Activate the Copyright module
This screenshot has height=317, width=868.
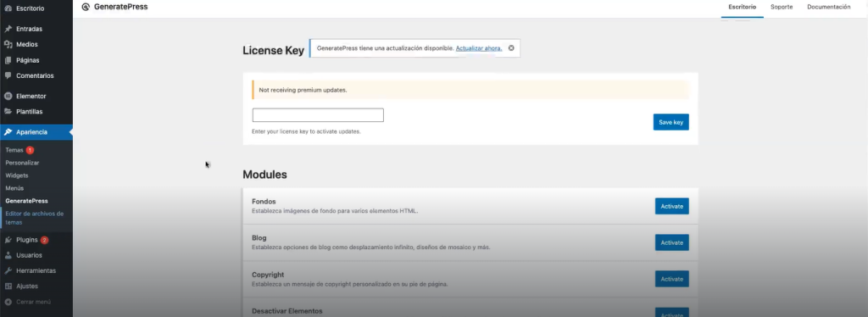click(672, 279)
